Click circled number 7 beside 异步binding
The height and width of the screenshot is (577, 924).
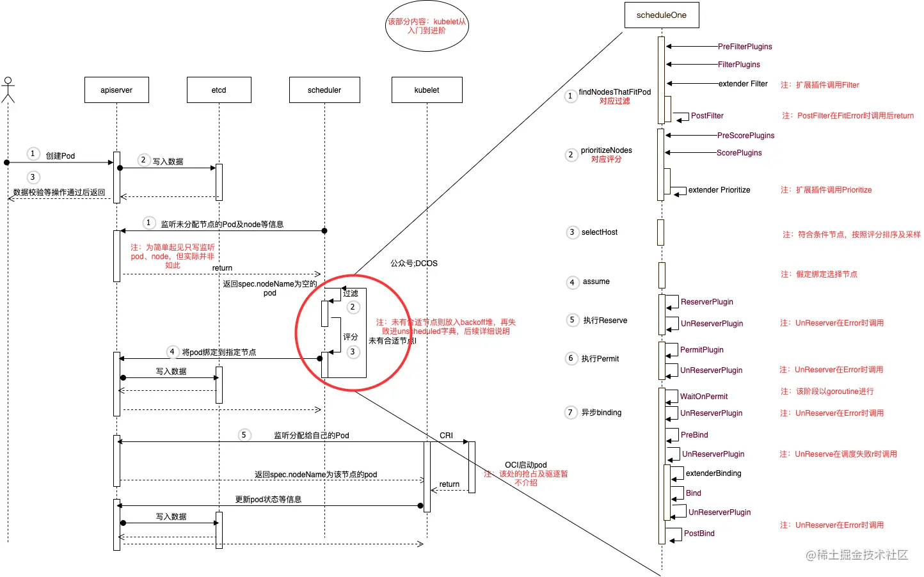click(571, 413)
